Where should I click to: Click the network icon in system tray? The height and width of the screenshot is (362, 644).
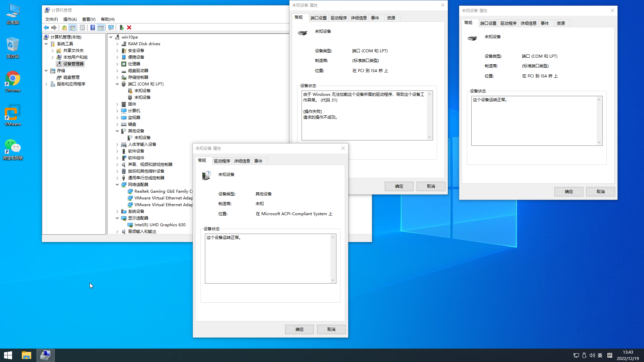(x=576, y=355)
